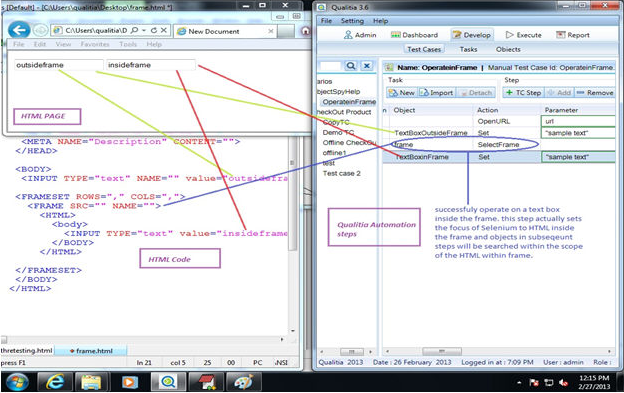Open the Admin section
The height and width of the screenshot is (393, 624).
360,35
